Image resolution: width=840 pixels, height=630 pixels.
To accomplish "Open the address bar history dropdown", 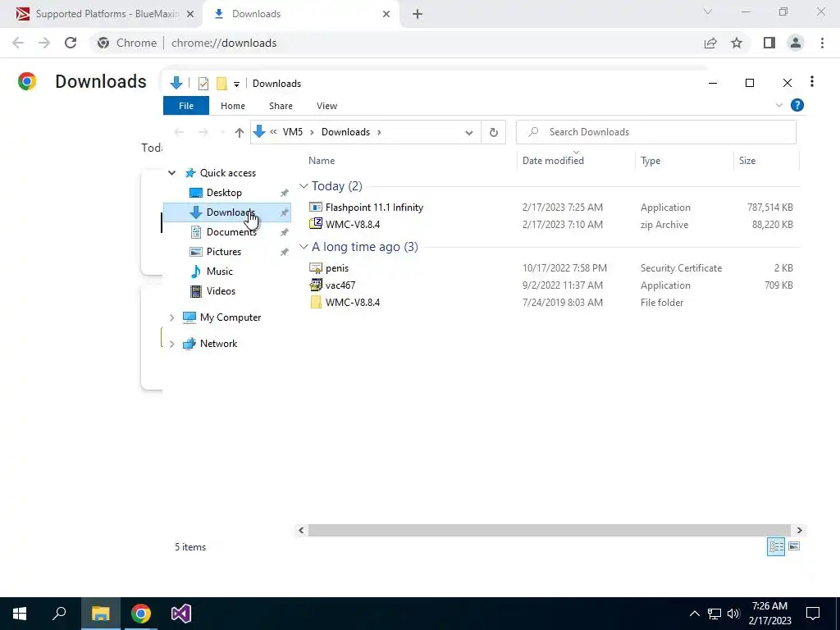I will pyautogui.click(x=468, y=132).
